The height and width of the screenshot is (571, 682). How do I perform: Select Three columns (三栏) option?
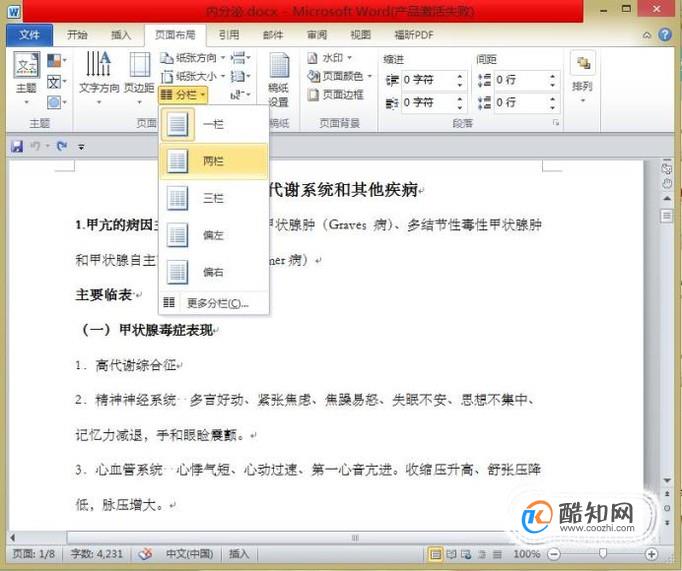click(214, 198)
